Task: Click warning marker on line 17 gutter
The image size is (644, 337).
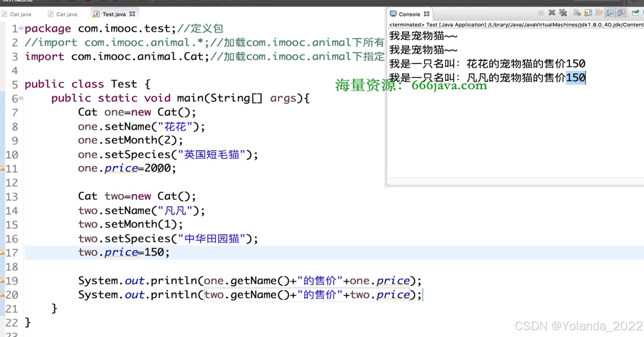Action: pos(2,253)
